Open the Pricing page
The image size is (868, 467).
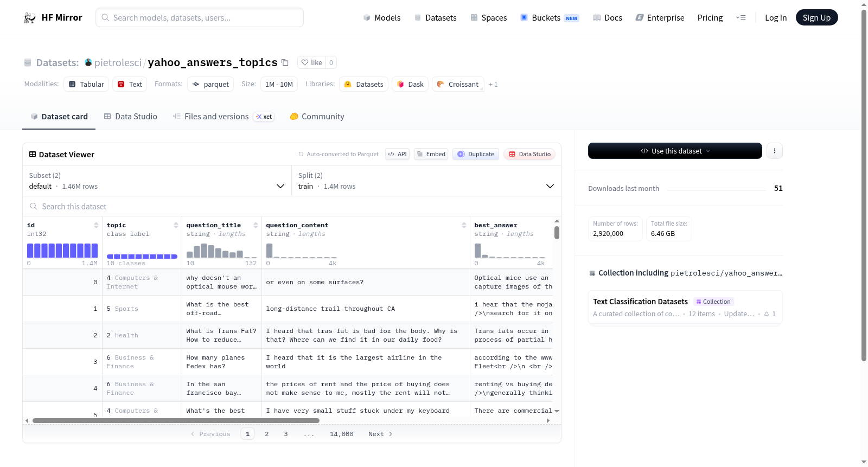point(710,18)
